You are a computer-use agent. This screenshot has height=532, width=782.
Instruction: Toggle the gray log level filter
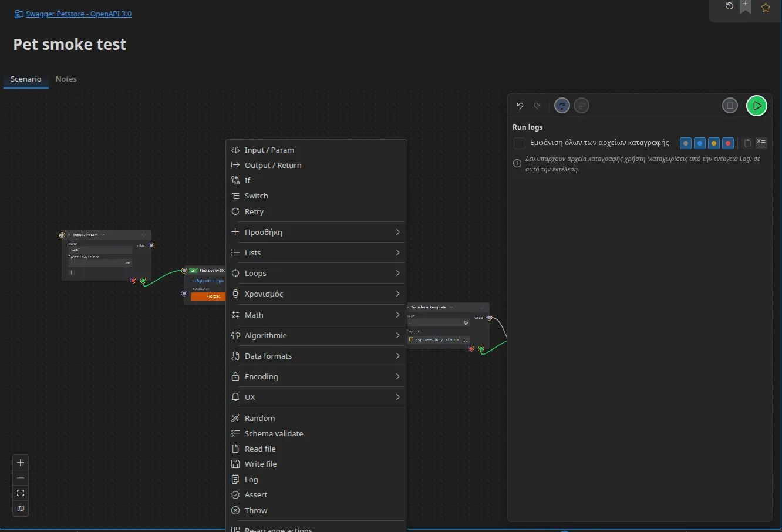pos(685,143)
